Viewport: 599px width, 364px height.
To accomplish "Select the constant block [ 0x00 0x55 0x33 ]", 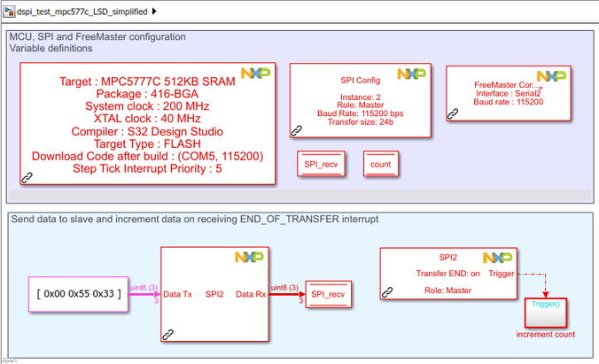I will 78,294.
